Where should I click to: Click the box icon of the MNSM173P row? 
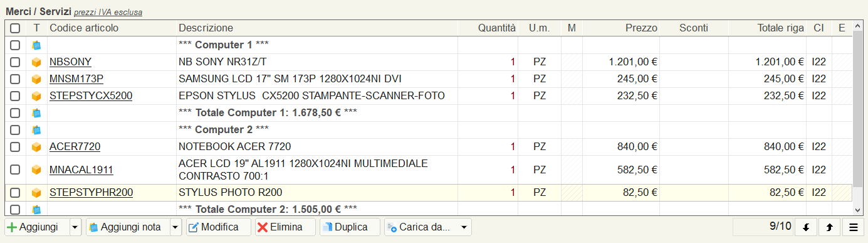tap(36, 79)
